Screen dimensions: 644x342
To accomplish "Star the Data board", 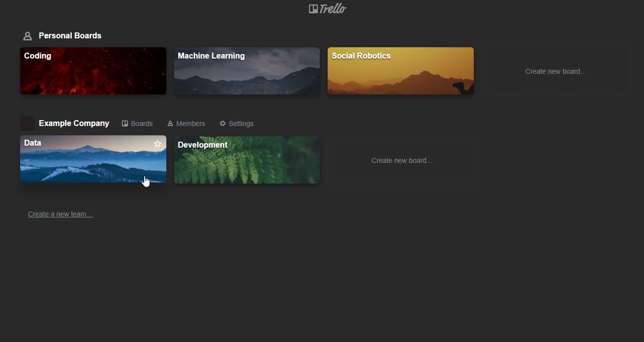I will coord(157,144).
